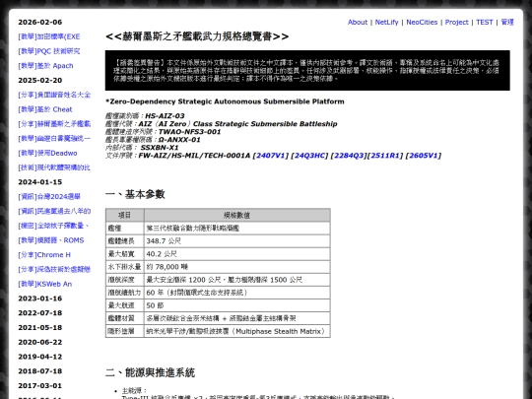
Task: Go to the NetLify link
Action: (386, 22)
